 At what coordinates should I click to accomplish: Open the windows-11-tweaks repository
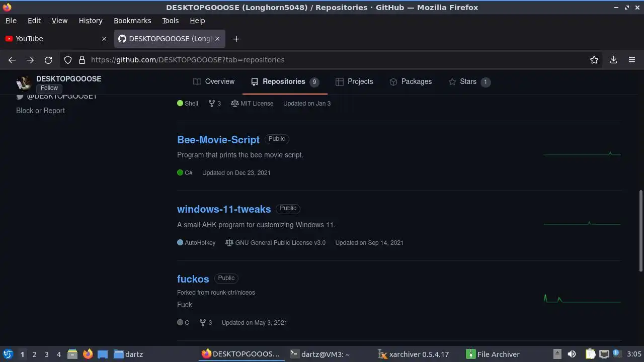[x=224, y=209]
